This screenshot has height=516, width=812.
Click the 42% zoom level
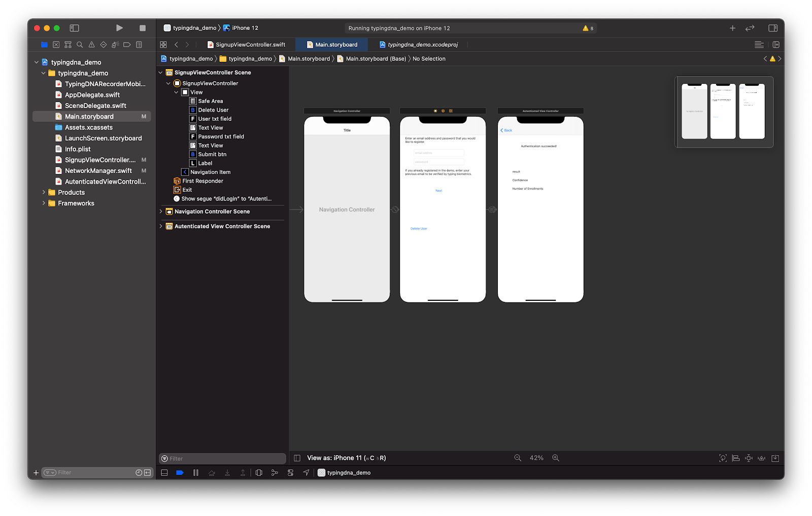(536, 458)
